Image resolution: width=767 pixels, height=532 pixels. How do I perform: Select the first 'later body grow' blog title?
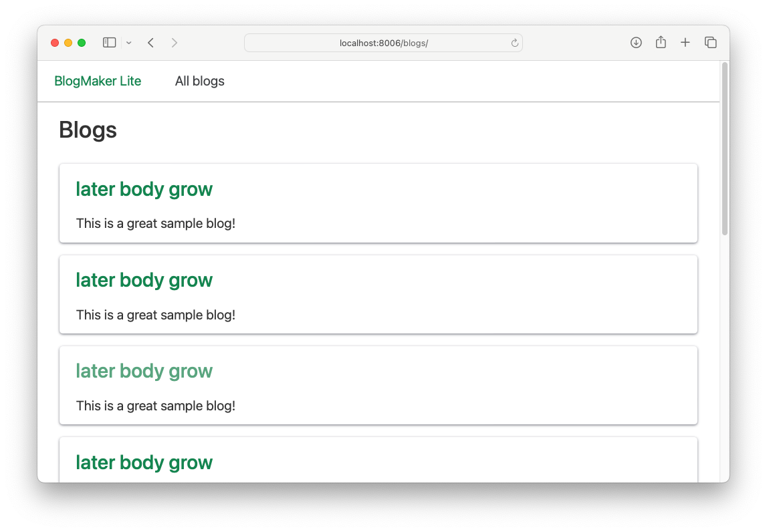pyautogui.click(x=144, y=189)
